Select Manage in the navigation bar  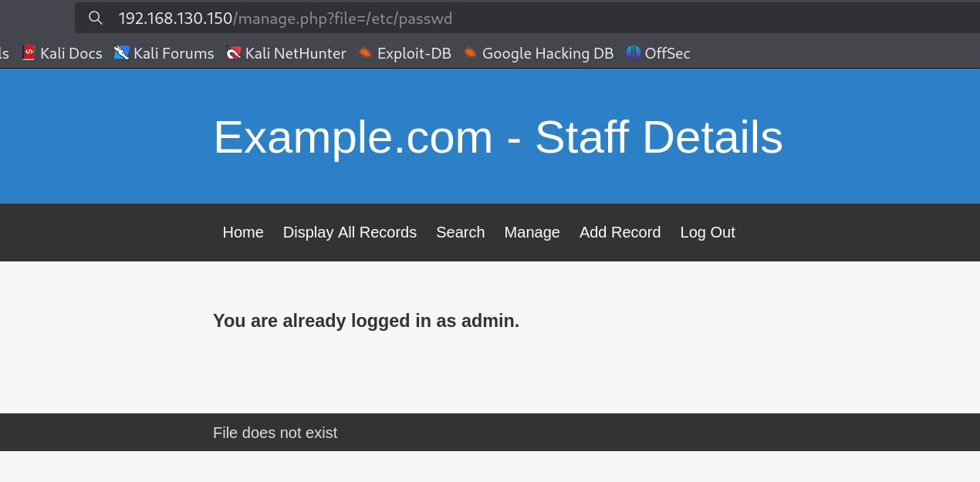pos(532,232)
